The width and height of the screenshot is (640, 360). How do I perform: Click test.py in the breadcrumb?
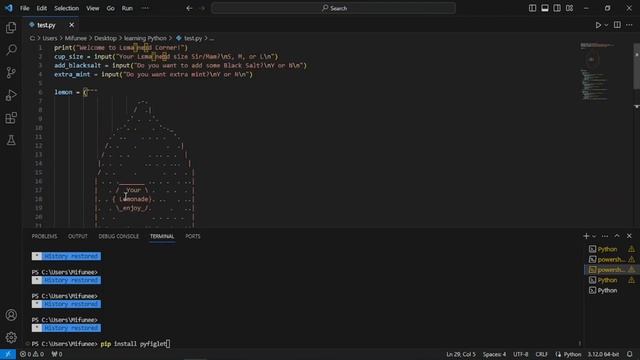[193, 38]
